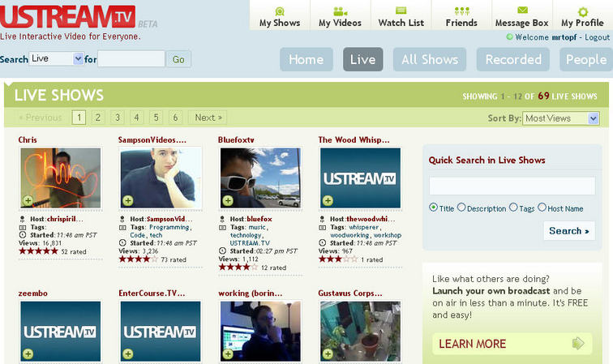Click the star rating for SampsonVideos show
The image size is (613, 364).
point(138,259)
